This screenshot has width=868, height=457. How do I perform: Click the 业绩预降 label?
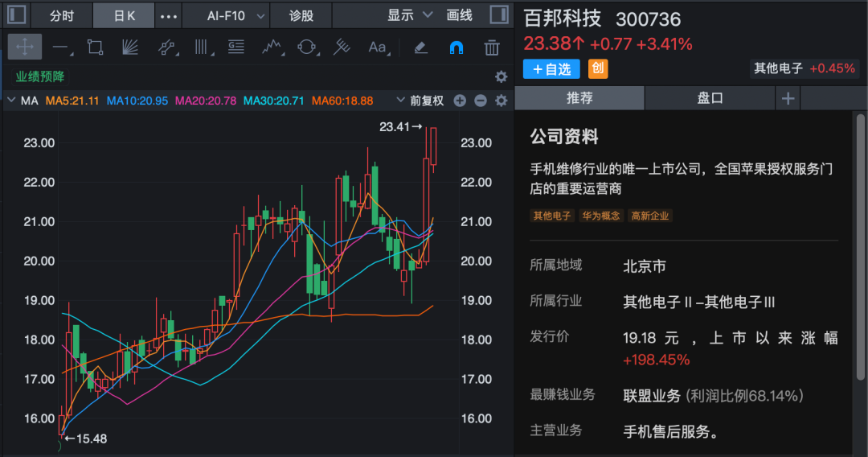tap(40, 77)
